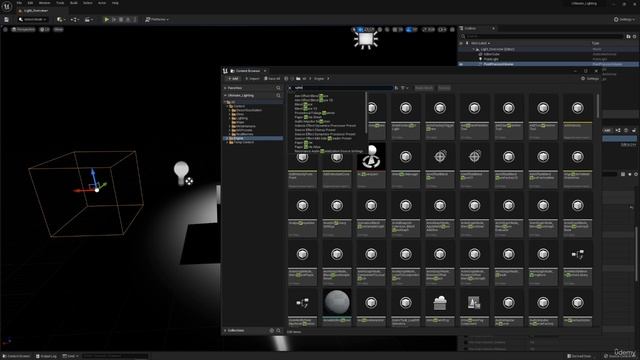
Task: Click the red X-axis gizmo arrow
Action: 81,191
